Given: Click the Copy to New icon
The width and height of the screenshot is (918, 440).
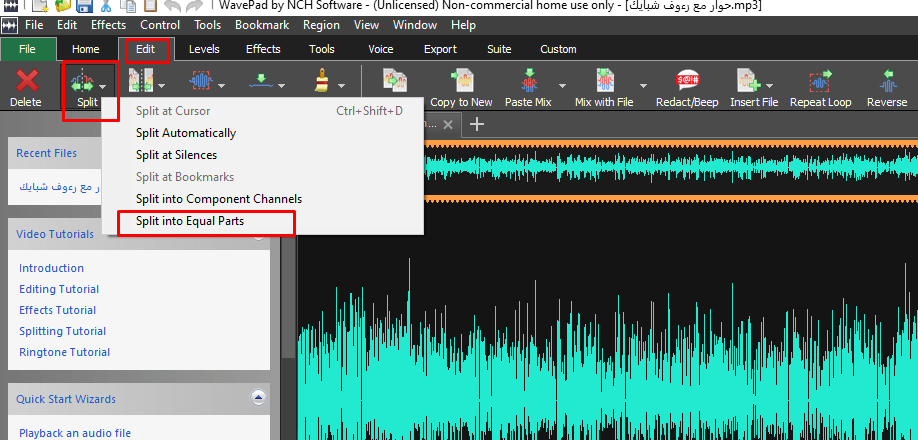Looking at the screenshot, I should click(x=461, y=81).
